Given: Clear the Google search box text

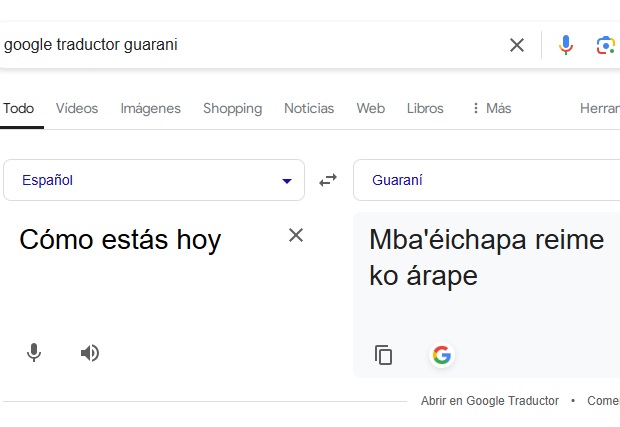Looking at the screenshot, I should (517, 45).
